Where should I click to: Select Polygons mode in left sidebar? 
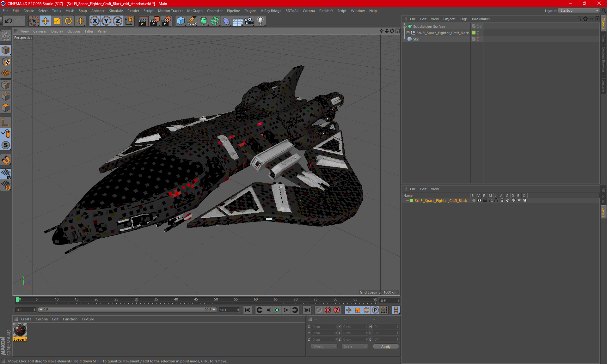pos(6,108)
